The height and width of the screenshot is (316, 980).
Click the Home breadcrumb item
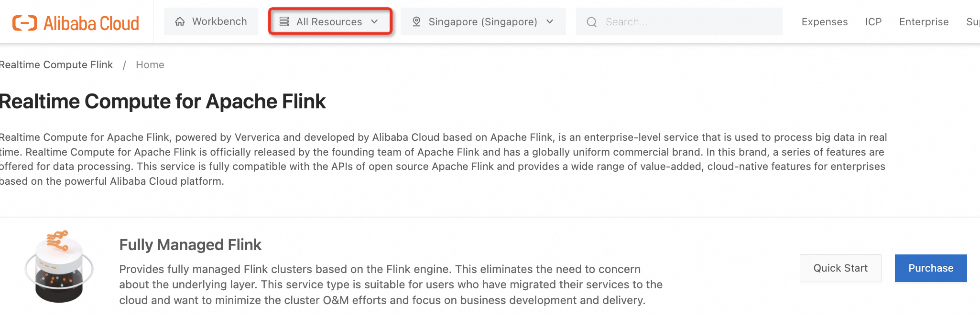coord(150,65)
